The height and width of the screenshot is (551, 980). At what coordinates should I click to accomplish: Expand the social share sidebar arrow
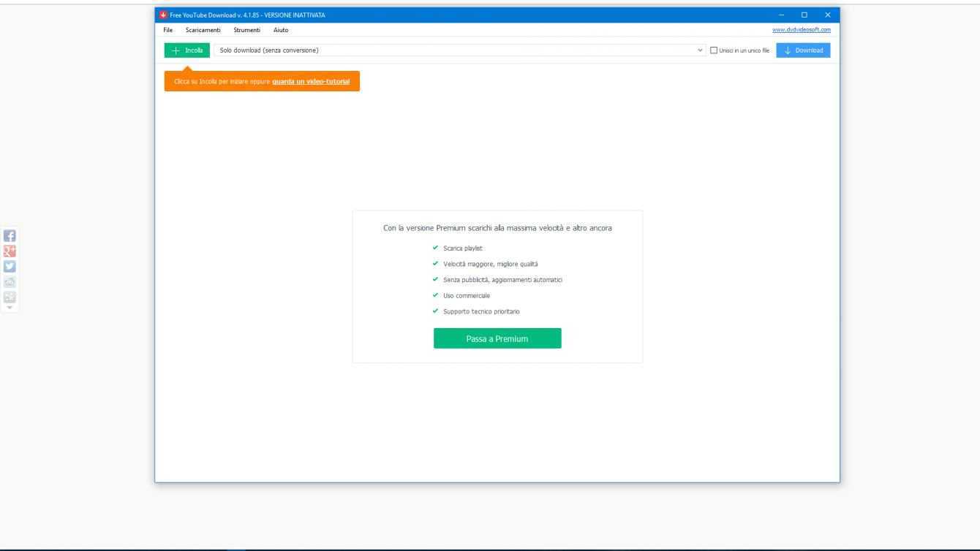point(11,308)
